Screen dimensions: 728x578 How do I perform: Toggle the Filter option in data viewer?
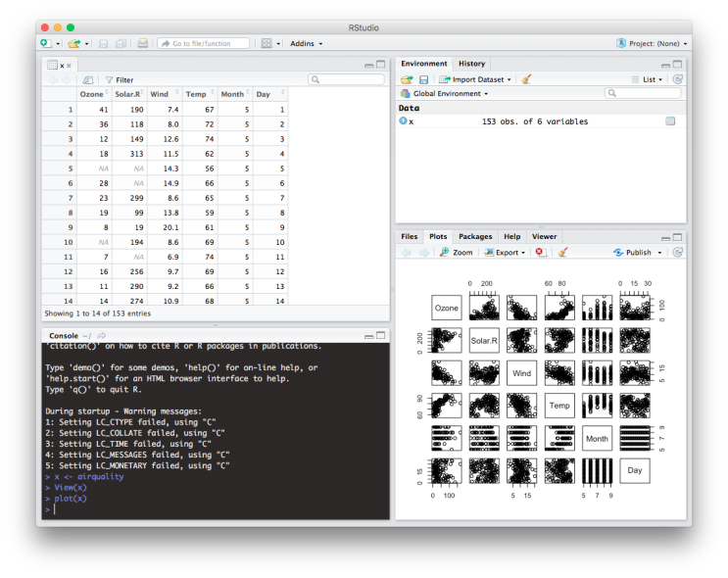(119, 80)
